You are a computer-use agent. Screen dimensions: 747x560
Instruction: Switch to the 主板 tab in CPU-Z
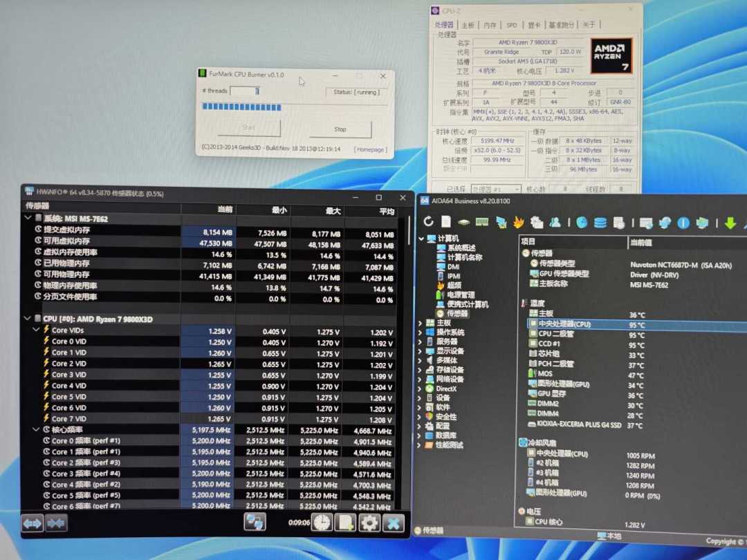click(x=468, y=26)
